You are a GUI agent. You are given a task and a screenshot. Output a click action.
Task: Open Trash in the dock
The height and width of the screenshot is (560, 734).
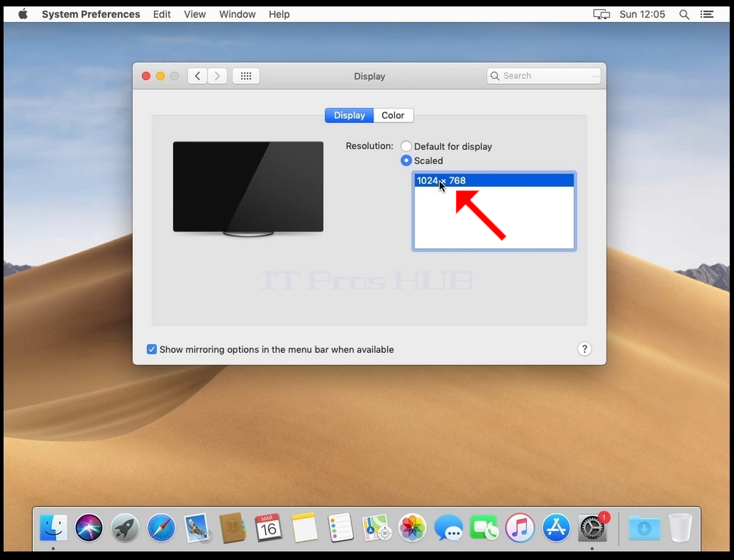coord(680,528)
